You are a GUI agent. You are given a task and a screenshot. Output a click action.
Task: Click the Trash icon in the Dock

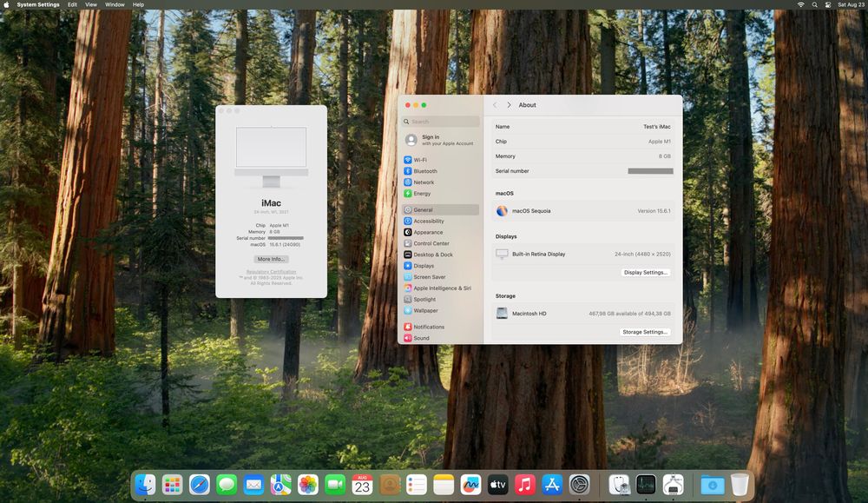click(740, 485)
